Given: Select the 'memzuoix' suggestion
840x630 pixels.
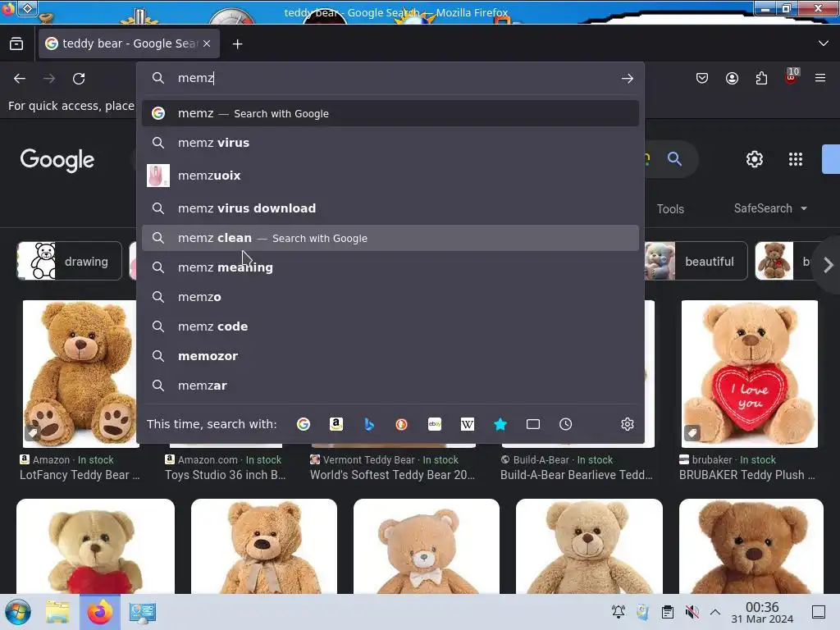Looking at the screenshot, I should click(x=390, y=176).
